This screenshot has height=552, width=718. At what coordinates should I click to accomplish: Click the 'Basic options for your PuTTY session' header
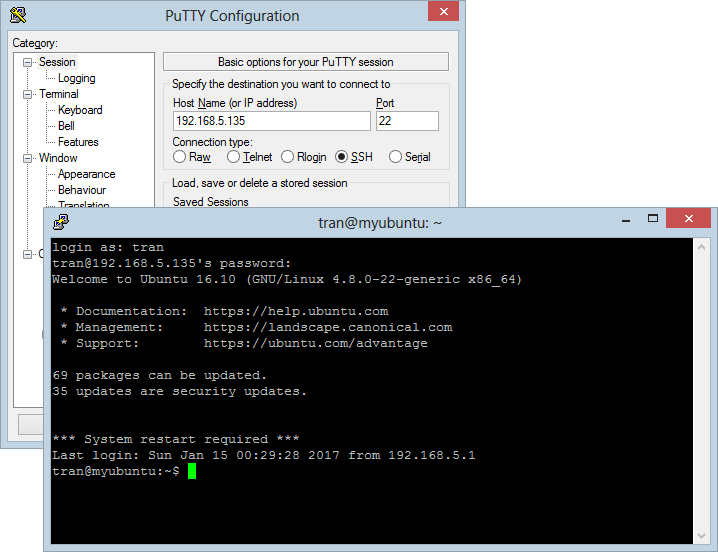point(306,62)
